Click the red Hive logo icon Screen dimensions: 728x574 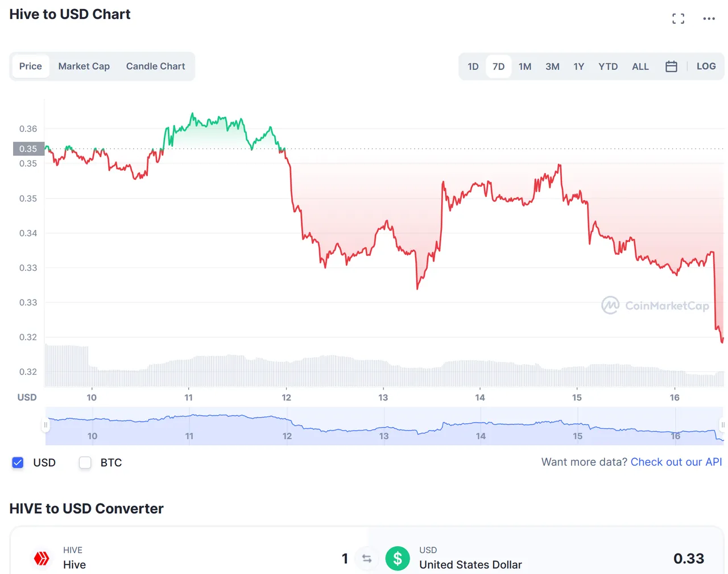click(42, 559)
